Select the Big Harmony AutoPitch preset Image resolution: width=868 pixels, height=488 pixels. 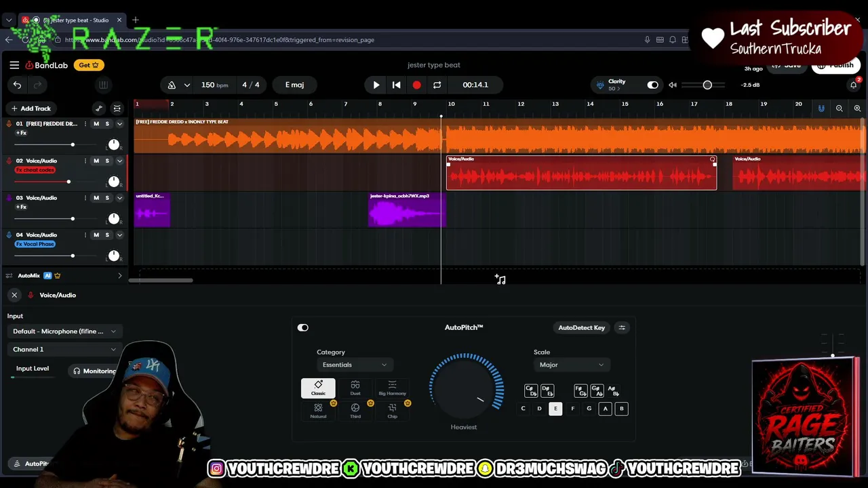392,388
